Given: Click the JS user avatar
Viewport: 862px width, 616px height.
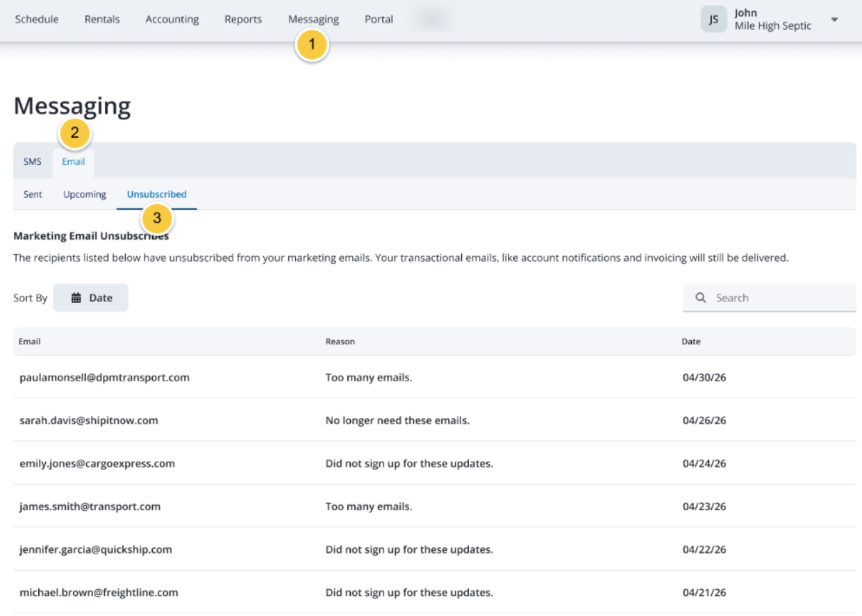Looking at the screenshot, I should point(713,19).
